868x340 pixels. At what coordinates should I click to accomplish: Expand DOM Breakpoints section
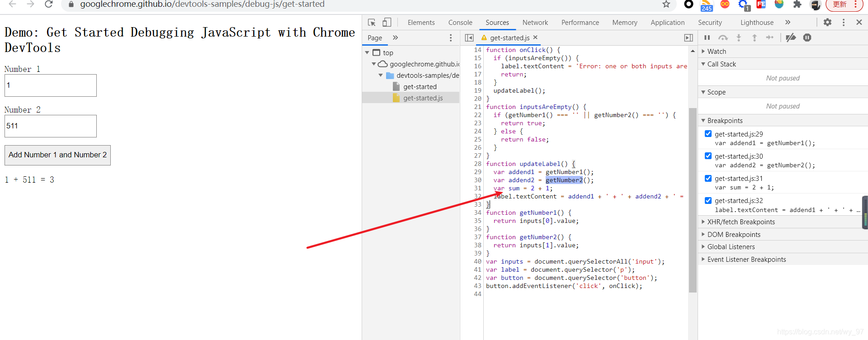[x=783, y=235]
